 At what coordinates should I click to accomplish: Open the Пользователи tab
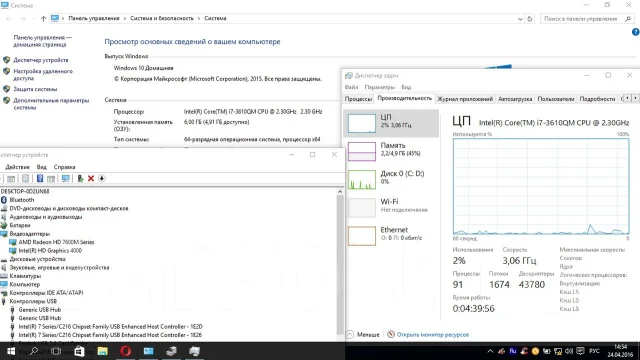pyautogui.click(x=556, y=99)
